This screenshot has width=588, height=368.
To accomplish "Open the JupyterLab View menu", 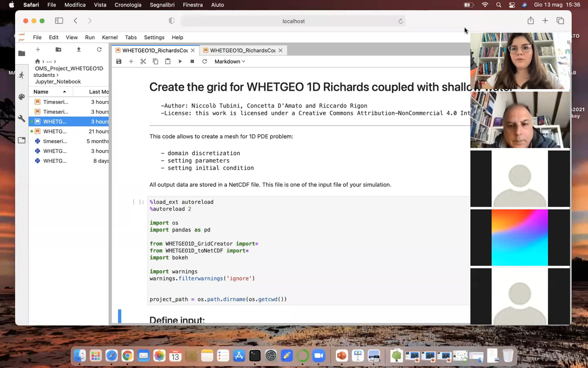I will click(x=72, y=37).
